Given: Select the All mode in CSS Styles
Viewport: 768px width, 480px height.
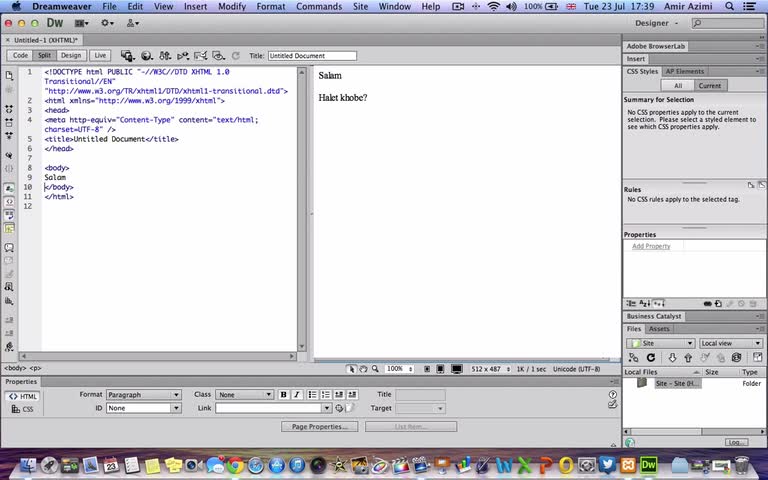Looking at the screenshot, I should pyautogui.click(x=678, y=85).
